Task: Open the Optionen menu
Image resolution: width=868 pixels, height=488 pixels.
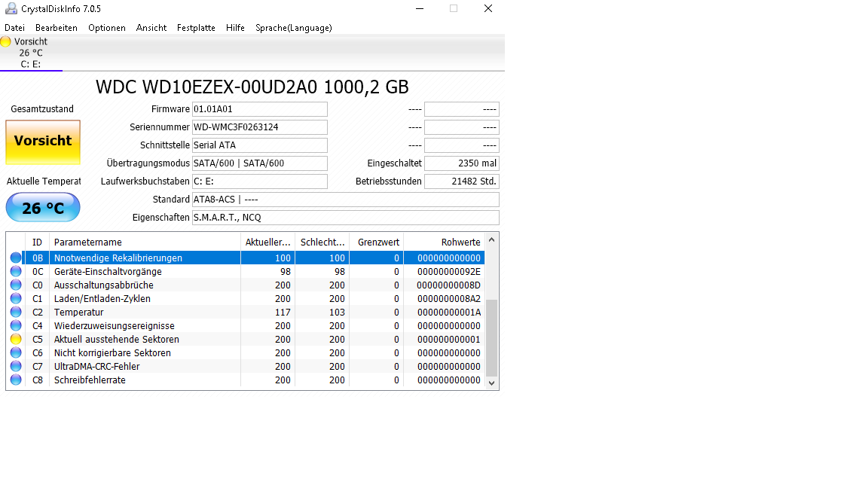Action: coord(107,28)
